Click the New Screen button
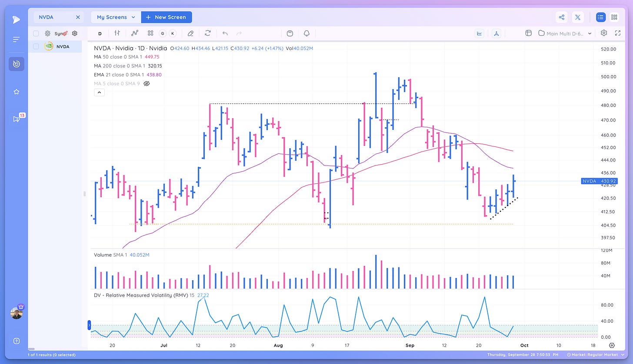 coord(166,17)
